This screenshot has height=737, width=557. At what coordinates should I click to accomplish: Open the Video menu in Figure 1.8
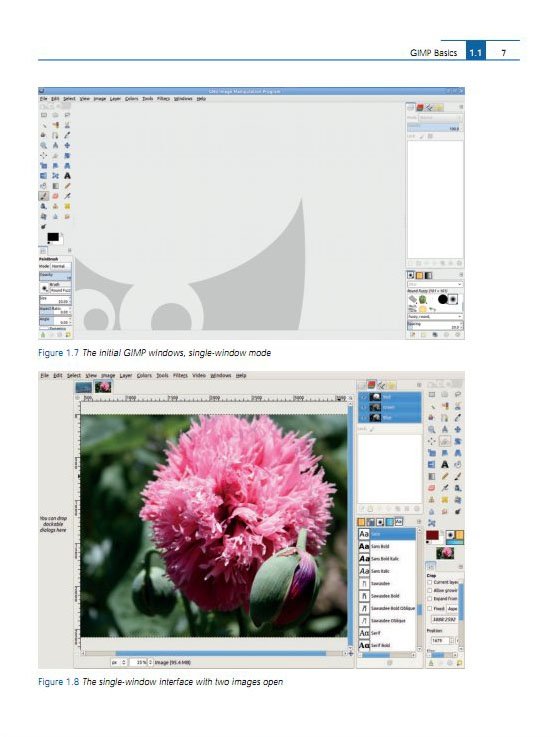tap(199, 376)
